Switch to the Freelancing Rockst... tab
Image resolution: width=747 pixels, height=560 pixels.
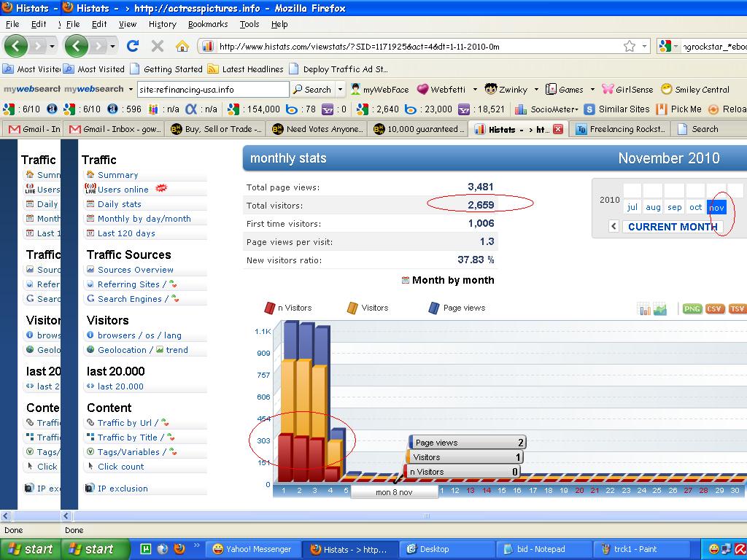[x=620, y=129]
